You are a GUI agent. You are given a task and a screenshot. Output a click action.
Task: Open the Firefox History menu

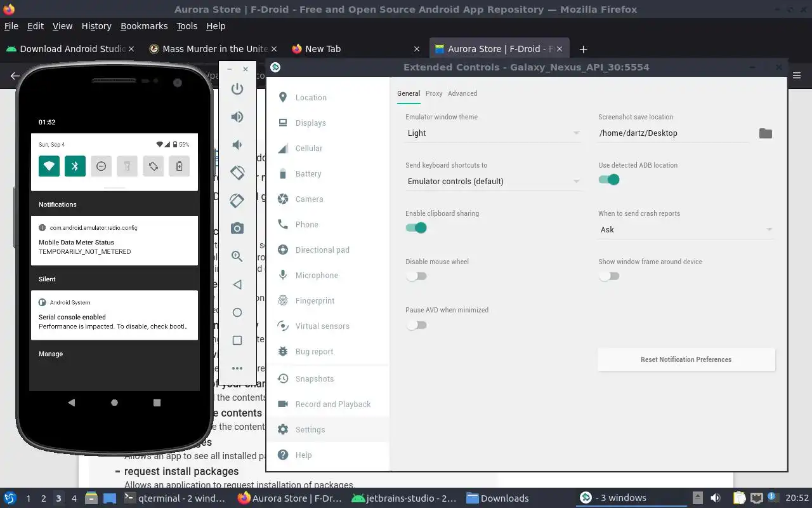[96, 26]
